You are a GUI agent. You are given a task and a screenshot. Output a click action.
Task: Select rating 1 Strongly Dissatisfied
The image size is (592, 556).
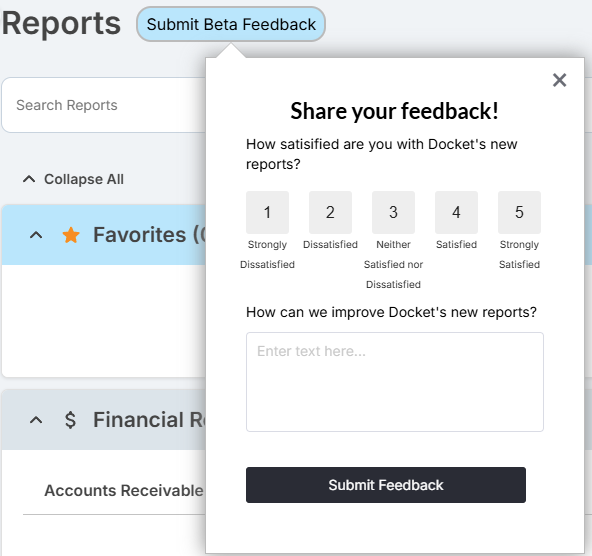click(x=267, y=212)
